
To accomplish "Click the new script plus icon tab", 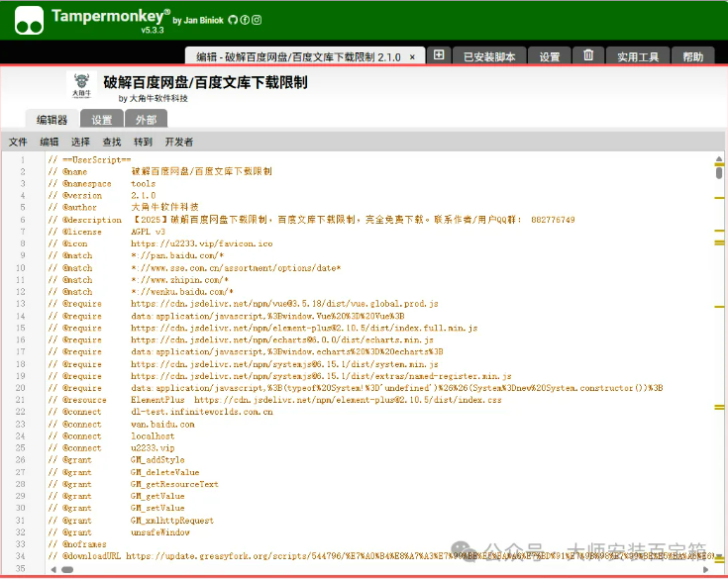I will pyautogui.click(x=439, y=56).
